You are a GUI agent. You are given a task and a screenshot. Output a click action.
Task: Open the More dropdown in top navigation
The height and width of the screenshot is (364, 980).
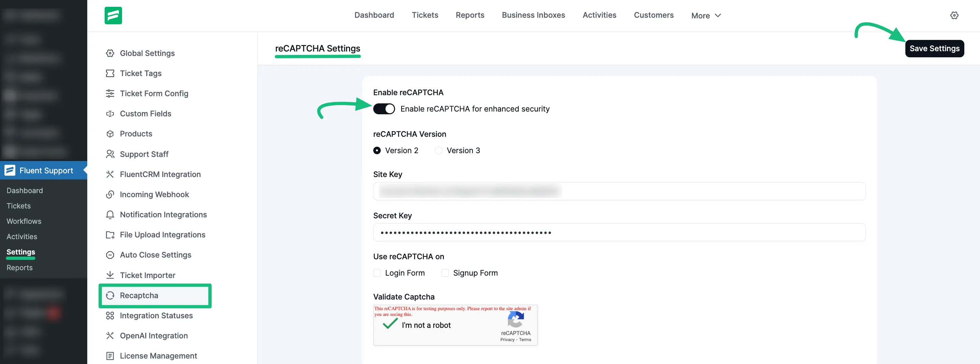click(706, 15)
